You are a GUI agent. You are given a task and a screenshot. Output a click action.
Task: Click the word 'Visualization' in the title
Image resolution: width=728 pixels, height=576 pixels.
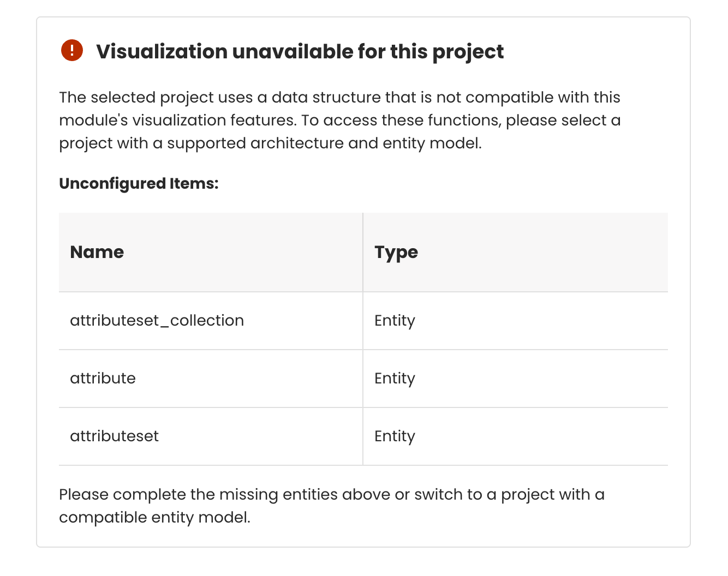pyautogui.click(x=162, y=52)
